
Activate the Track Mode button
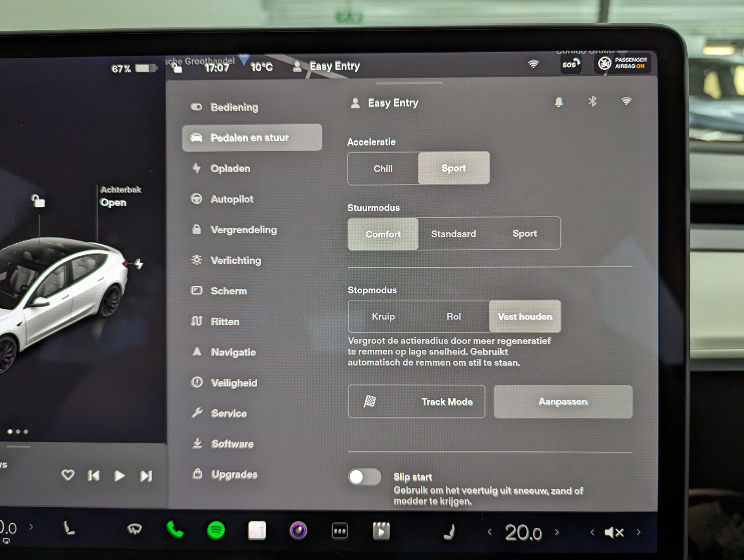(x=416, y=402)
